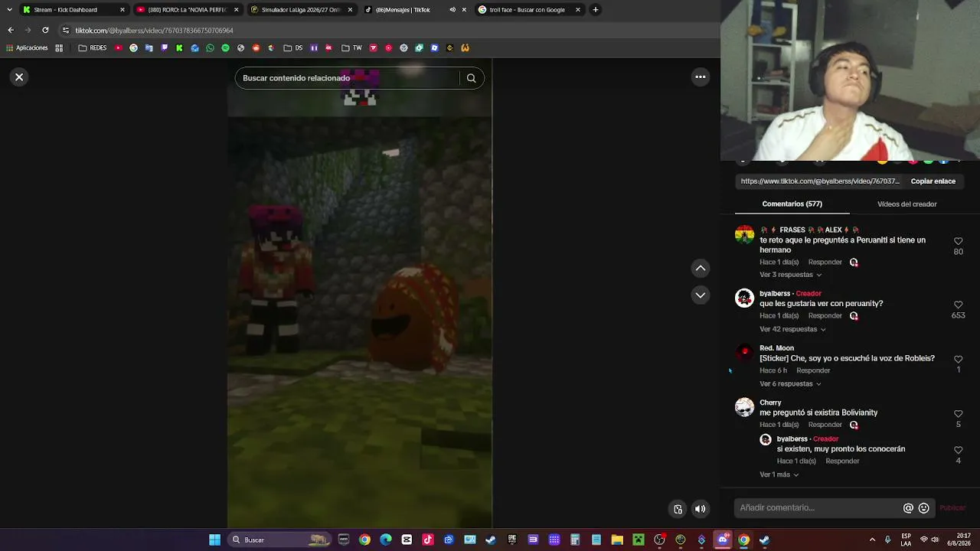Open the three-dot more options menu
Image resolution: width=980 pixels, height=551 pixels.
coord(700,77)
